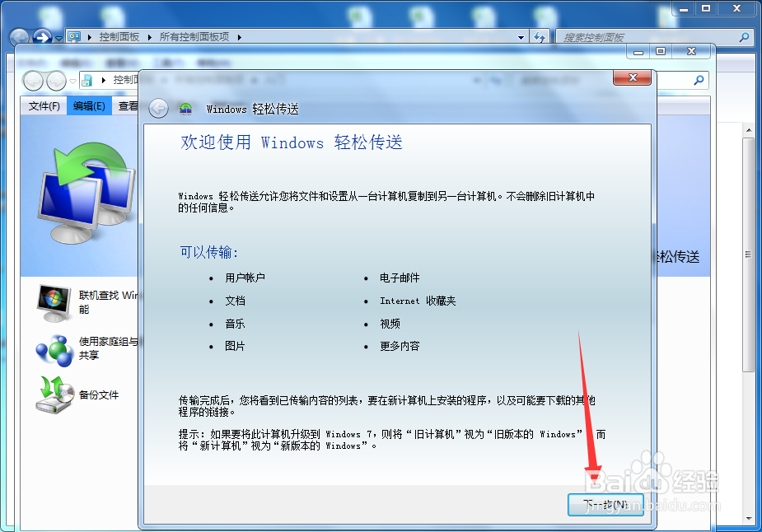Click the 用户帐户 list item
762x532 pixels.
245,278
